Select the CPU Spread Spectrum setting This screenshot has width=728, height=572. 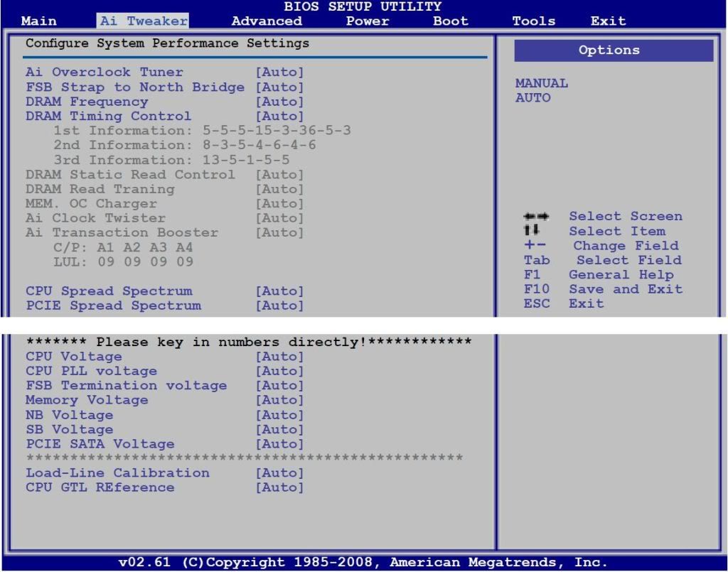[109, 291]
